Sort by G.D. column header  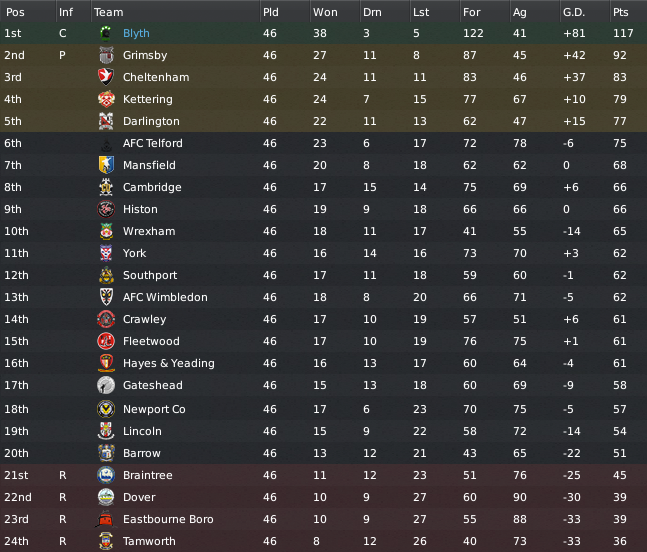tap(574, 12)
